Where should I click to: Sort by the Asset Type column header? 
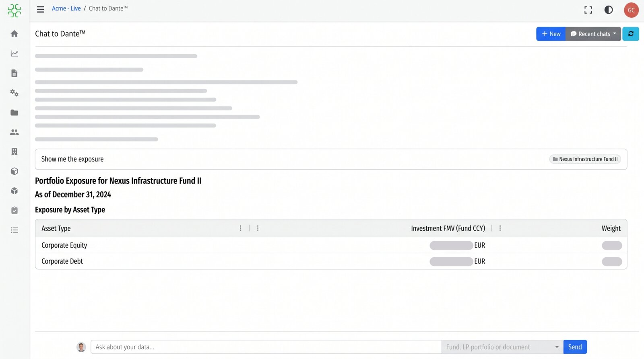coord(56,228)
